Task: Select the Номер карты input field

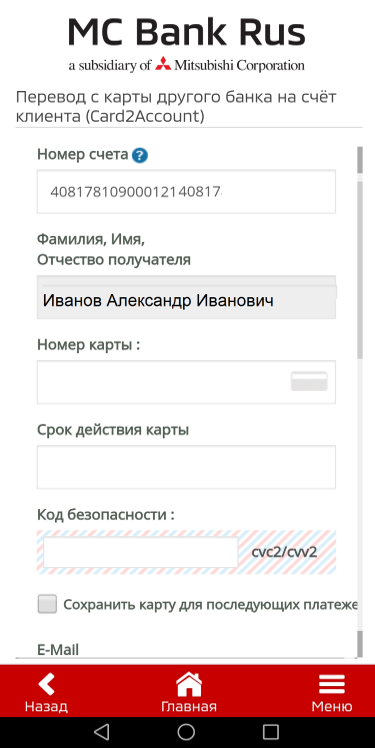Action: 186,382
